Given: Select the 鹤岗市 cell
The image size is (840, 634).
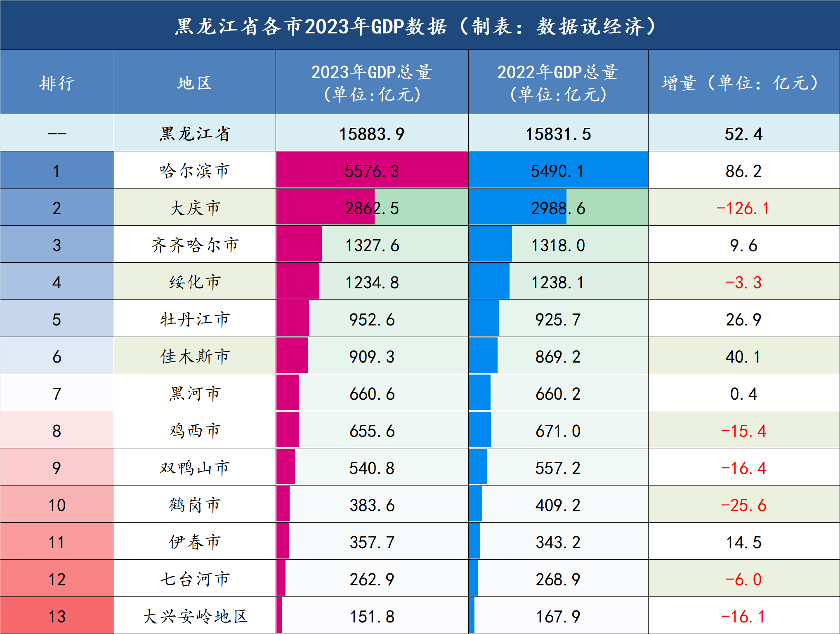Looking at the screenshot, I should [195, 505].
